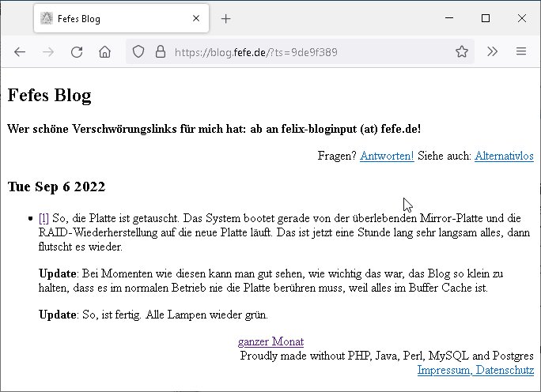Open the Antworten! link

pos(387,156)
